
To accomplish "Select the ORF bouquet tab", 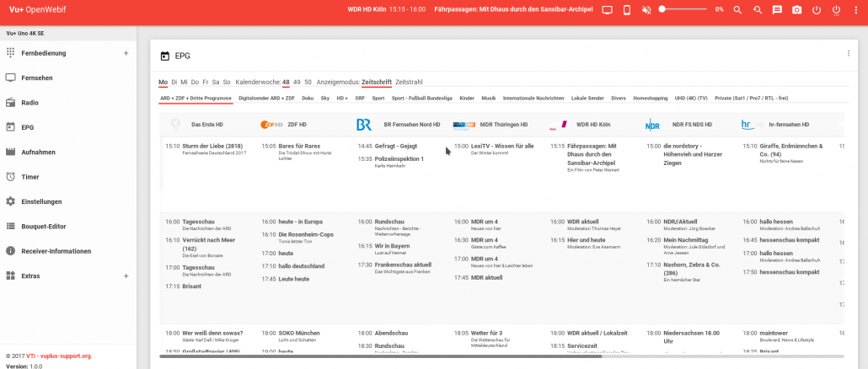I will 361,99.
